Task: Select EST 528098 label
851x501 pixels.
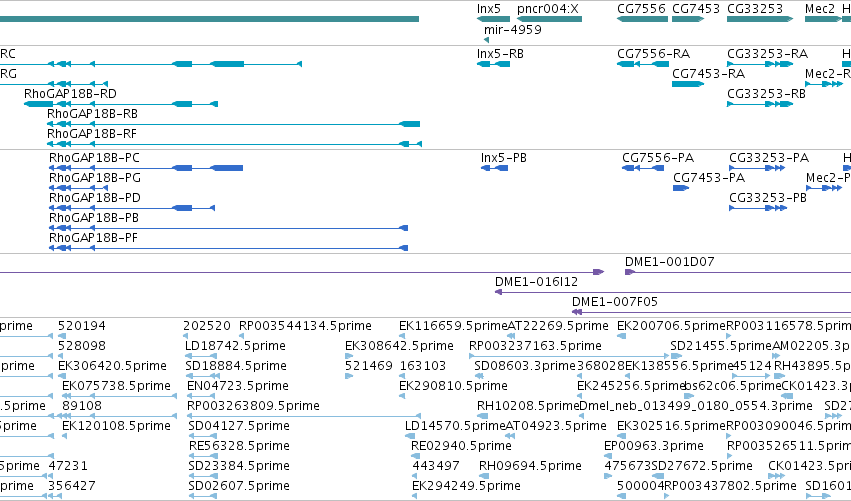Action: 81,346
